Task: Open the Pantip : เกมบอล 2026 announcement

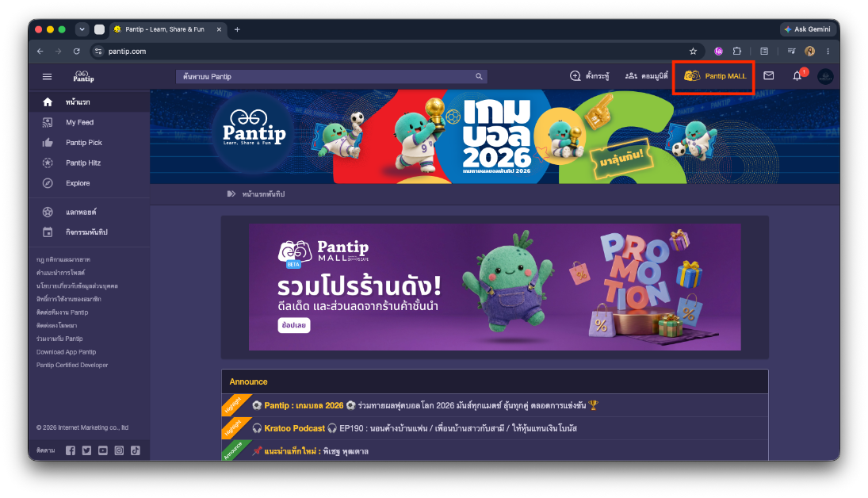Action: tap(425, 405)
